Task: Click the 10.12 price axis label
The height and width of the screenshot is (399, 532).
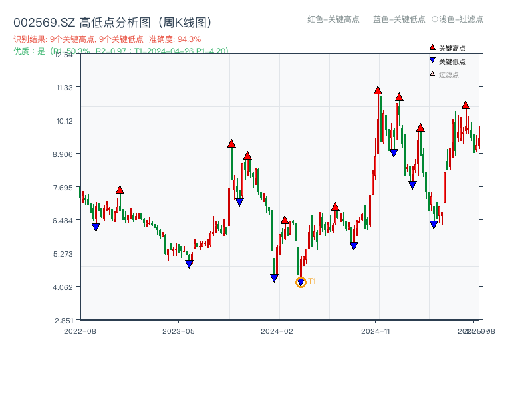Action: click(x=65, y=121)
